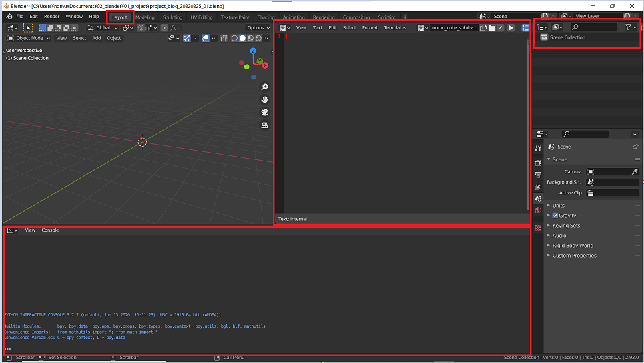Unlink the nomu_cube_subdiv text with X

click(x=500, y=28)
